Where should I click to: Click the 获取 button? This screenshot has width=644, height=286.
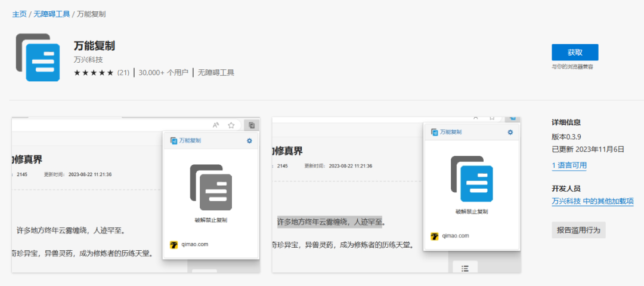575,53
